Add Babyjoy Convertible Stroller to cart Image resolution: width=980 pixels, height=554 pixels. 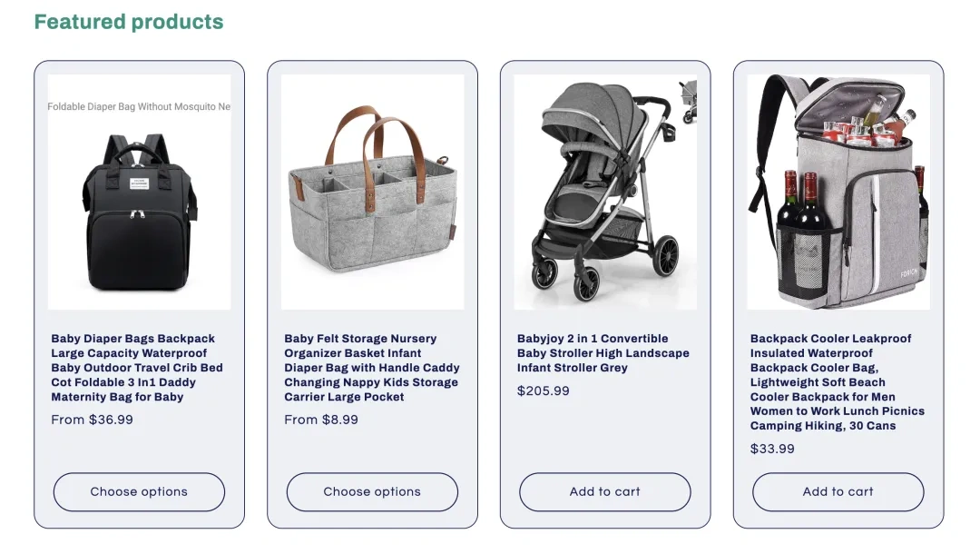(604, 492)
